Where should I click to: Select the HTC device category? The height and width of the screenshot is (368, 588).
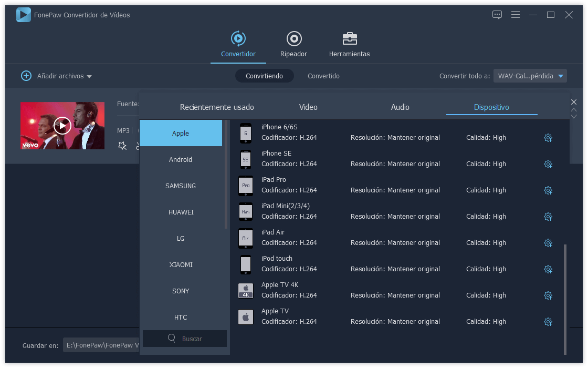click(x=181, y=318)
